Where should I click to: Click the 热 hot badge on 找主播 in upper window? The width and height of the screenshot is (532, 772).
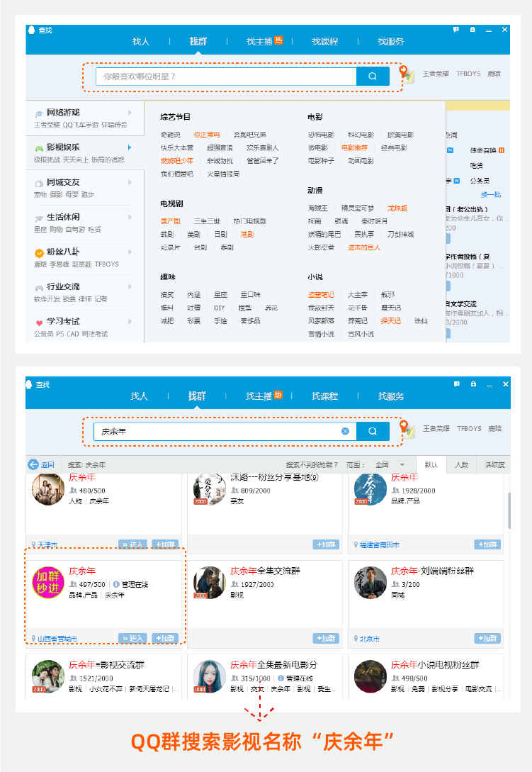278,40
